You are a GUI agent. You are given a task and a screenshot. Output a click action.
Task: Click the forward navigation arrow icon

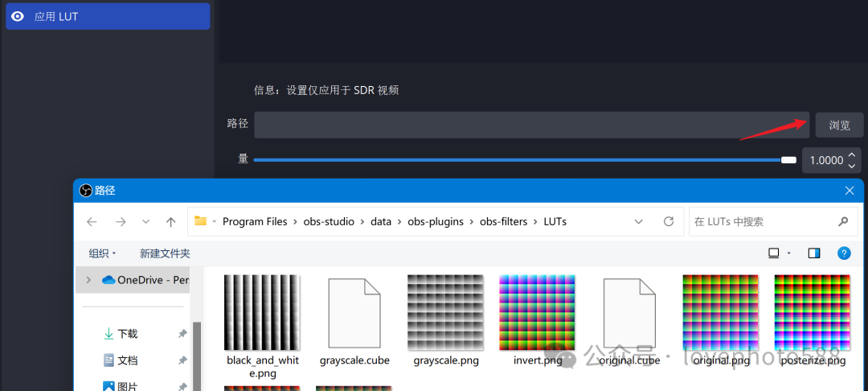click(x=121, y=221)
